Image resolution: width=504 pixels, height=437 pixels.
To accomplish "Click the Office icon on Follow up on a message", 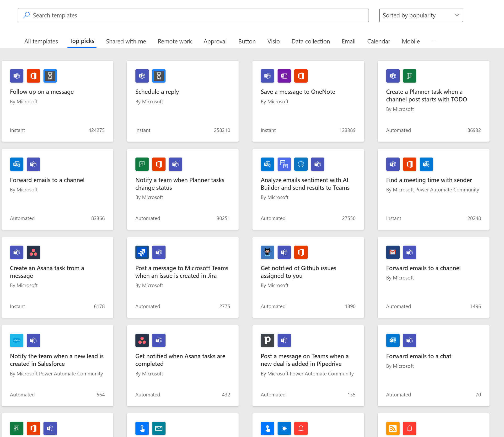I will 33,76.
